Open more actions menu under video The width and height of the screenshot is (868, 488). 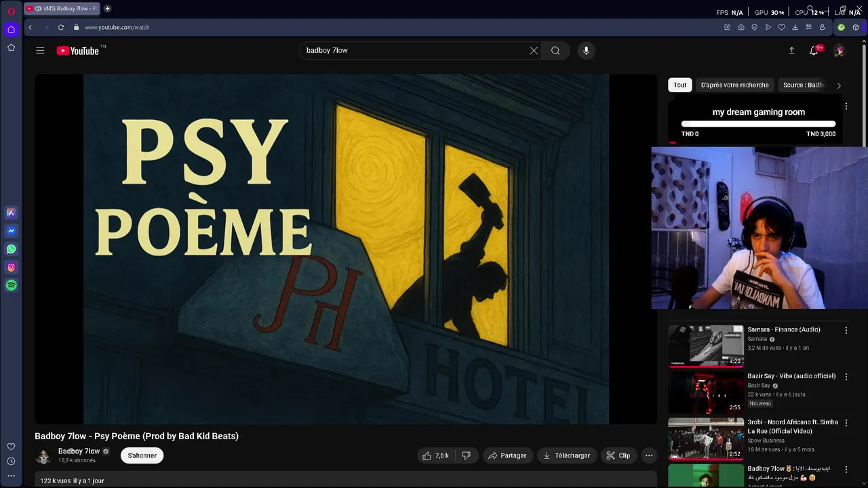pos(649,455)
